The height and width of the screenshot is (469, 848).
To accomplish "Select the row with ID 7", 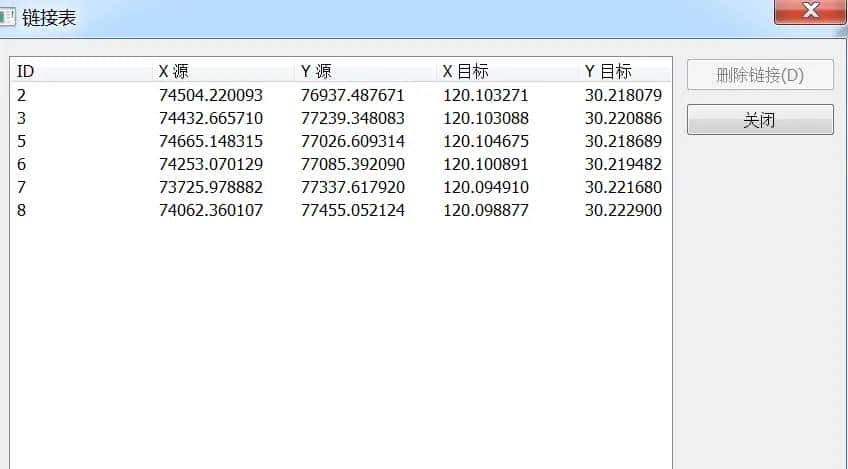I will [341, 187].
